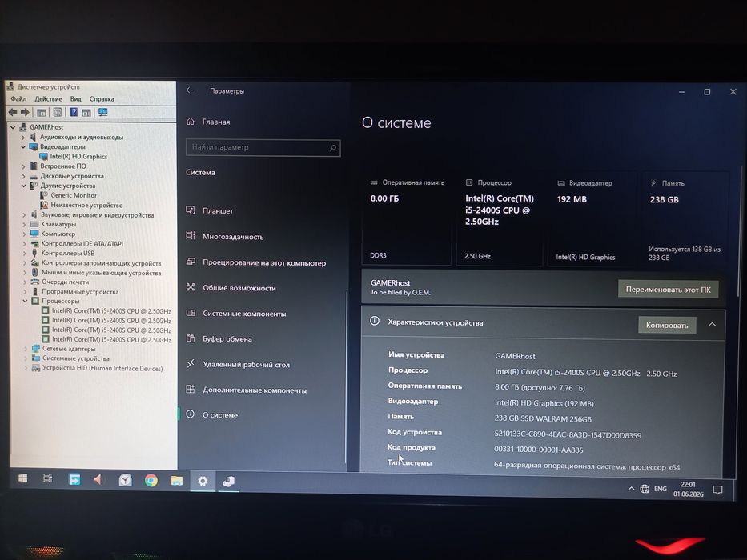Open File Explorer from taskbar
The width and height of the screenshot is (747, 560).
click(x=177, y=481)
